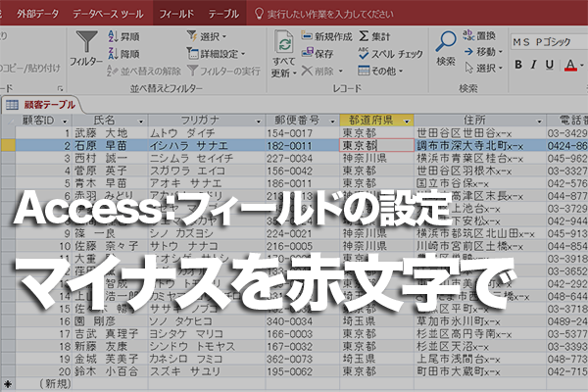The width and height of the screenshot is (588, 392).
Task: Click the 実行したい作業を入力してください search box
Action: tap(330, 15)
